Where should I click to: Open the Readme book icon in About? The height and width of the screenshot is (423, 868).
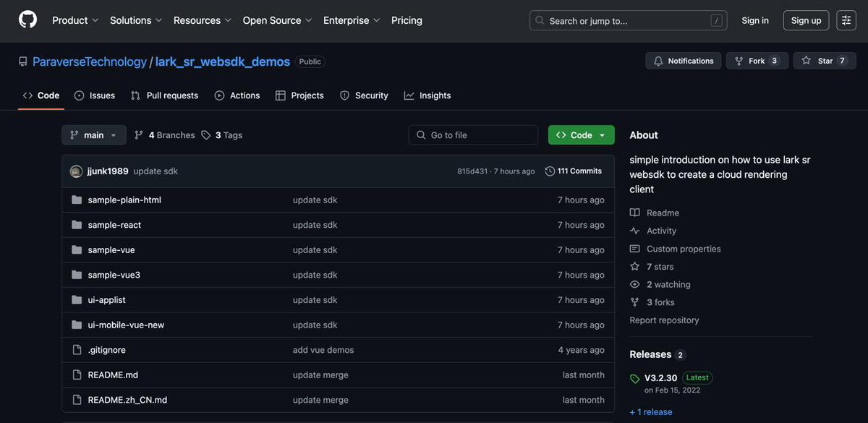click(x=634, y=212)
